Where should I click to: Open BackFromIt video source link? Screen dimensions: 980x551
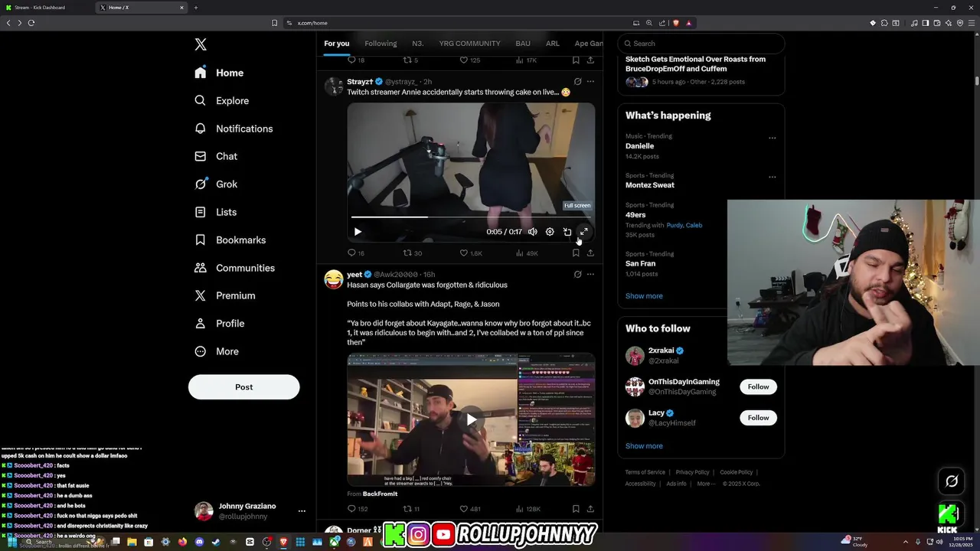[380, 494]
